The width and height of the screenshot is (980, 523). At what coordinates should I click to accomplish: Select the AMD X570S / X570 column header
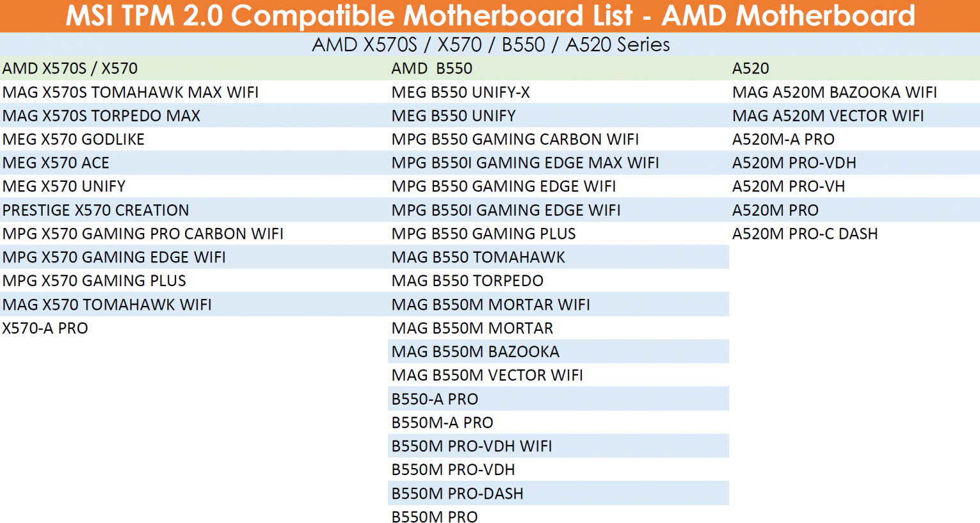70,68
